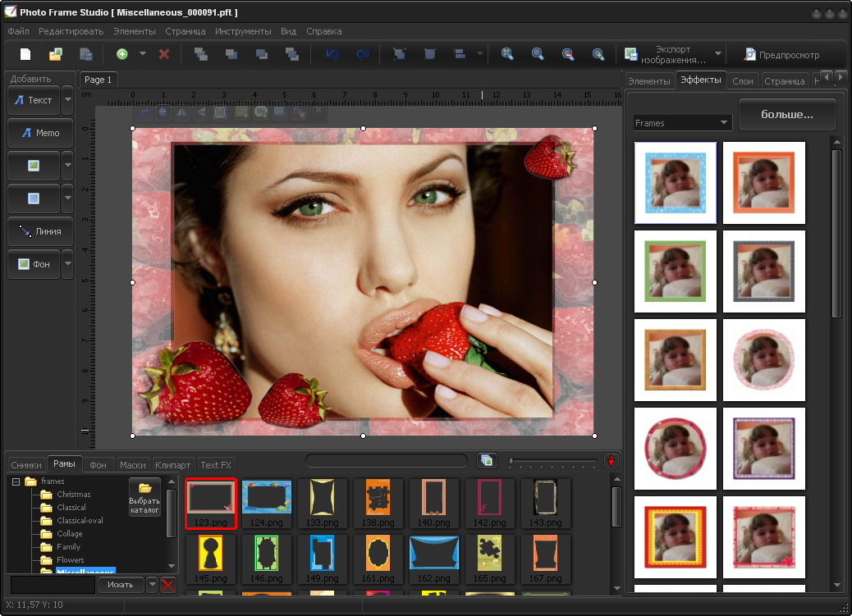Open the Text FX tab
852x616 pixels.
point(216,465)
